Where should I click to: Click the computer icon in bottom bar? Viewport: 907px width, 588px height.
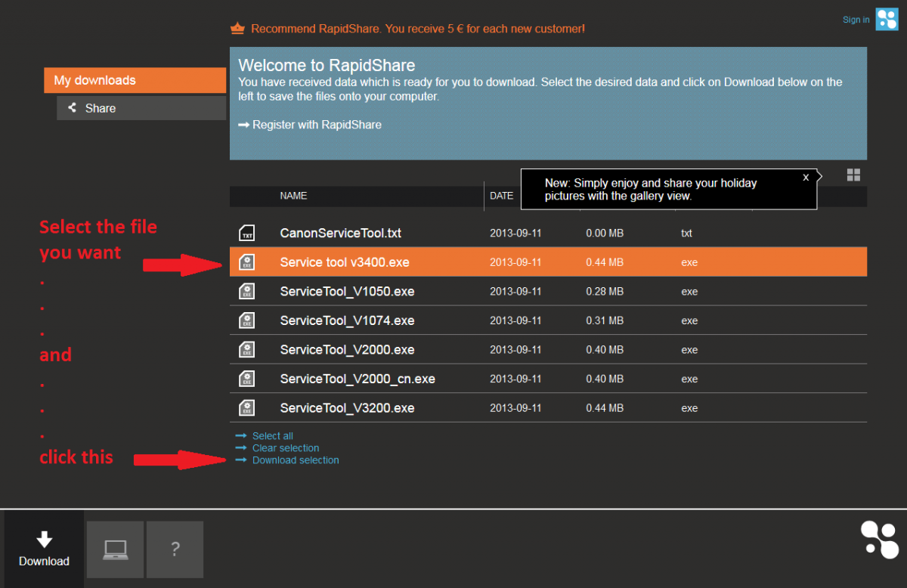(115, 549)
